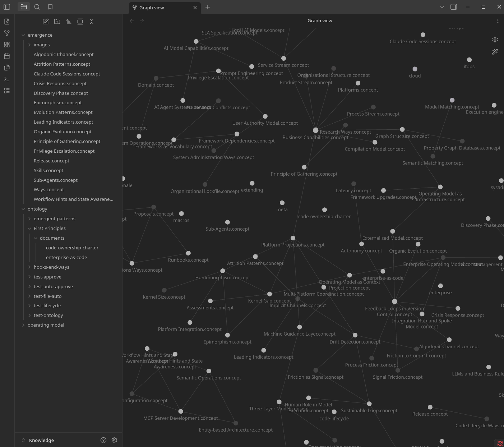Click the wand icon in graph view
This screenshot has height=447, width=504.
[x=495, y=52]
